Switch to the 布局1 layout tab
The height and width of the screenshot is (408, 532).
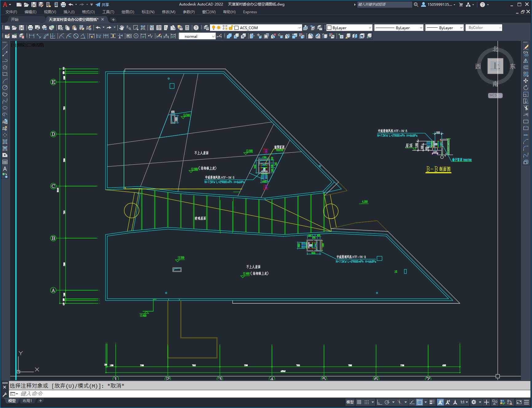coord(27,401)
